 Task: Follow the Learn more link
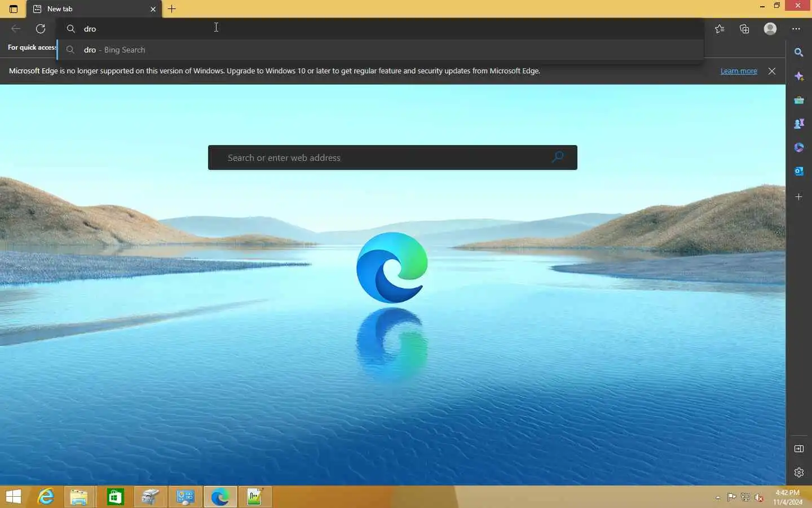739,71
